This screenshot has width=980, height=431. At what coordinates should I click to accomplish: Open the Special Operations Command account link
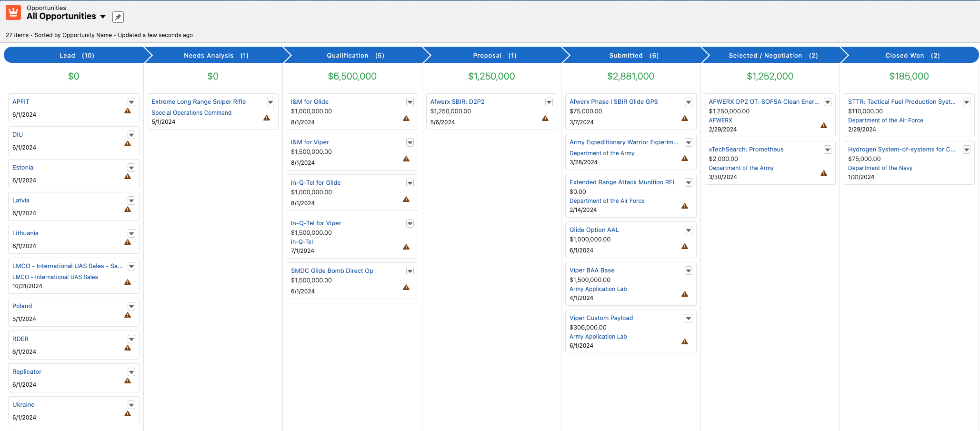click(x=191, y=113)
